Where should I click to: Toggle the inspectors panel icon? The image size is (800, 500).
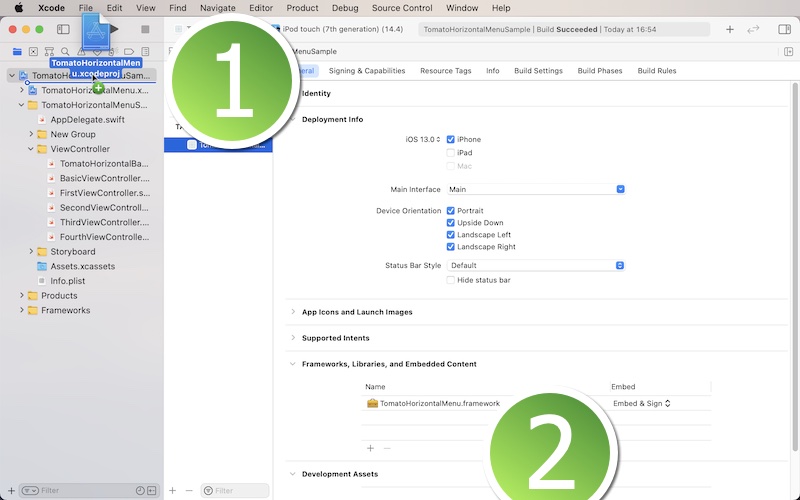coord(784,30)
